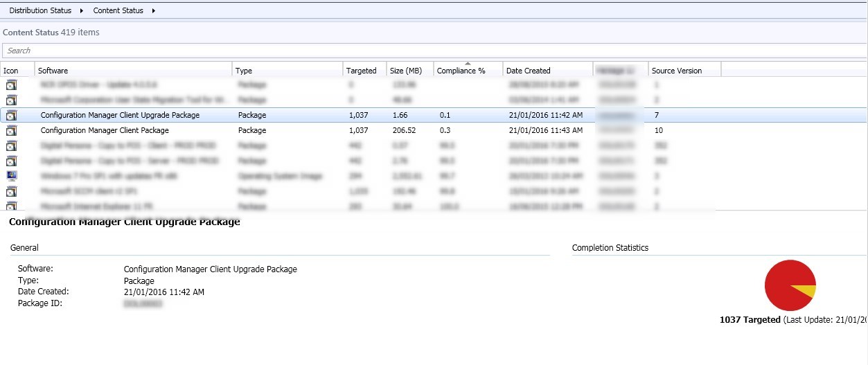Viewport: 868px width, 365px height.
Task: Click the Software: label in details
Action: tap(35, 269)
